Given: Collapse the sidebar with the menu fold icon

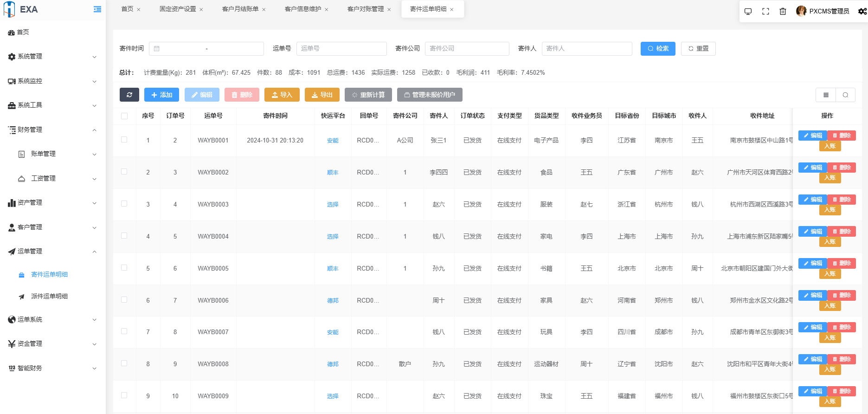Looking at the screenshot, I should tap(97, 9).
